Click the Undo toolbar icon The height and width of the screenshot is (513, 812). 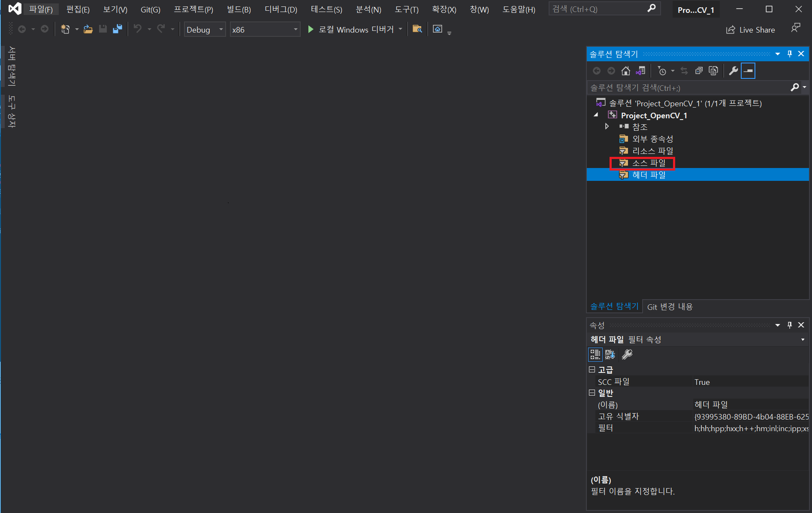tap(137, 29)
